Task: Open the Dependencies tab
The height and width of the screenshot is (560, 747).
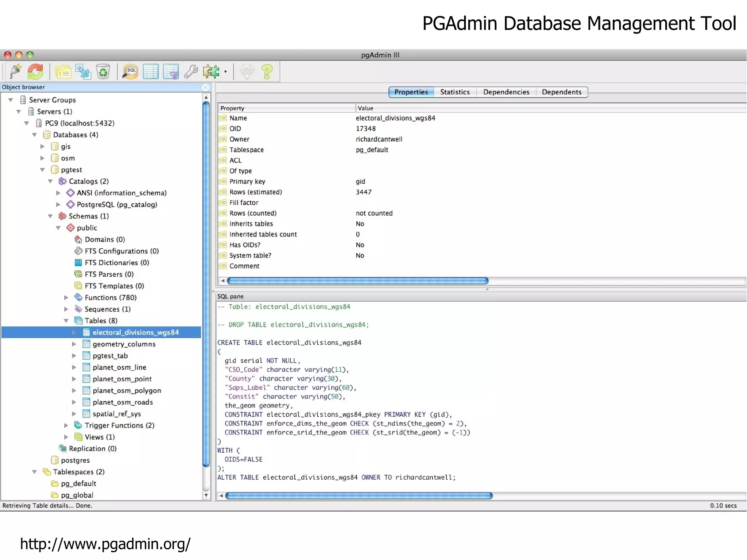Action: coord(506,92)
